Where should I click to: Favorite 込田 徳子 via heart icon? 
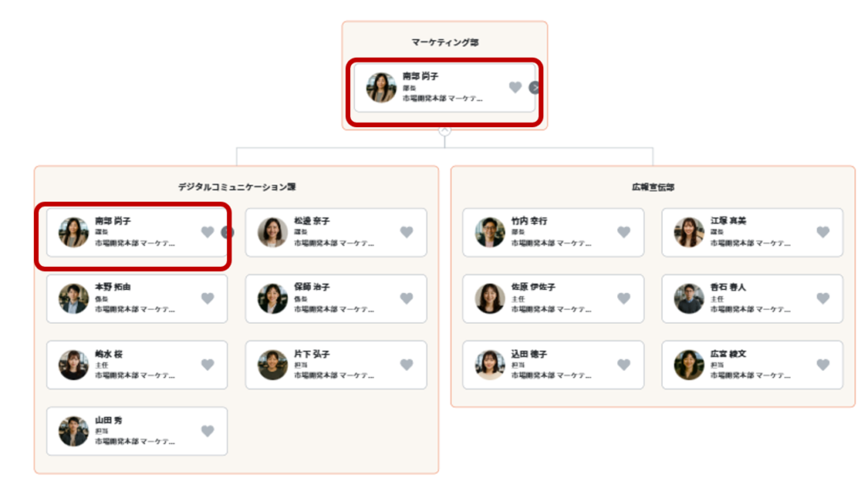point(624,364)
